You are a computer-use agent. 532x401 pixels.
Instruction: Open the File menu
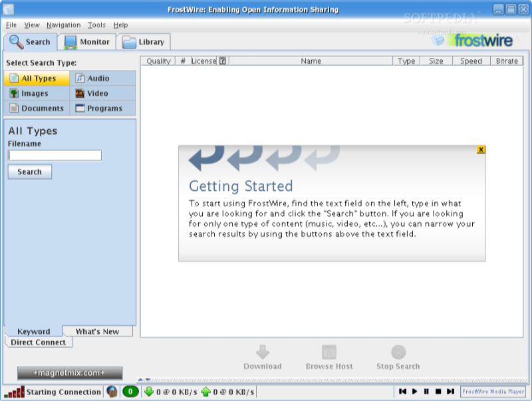(11, 25)
